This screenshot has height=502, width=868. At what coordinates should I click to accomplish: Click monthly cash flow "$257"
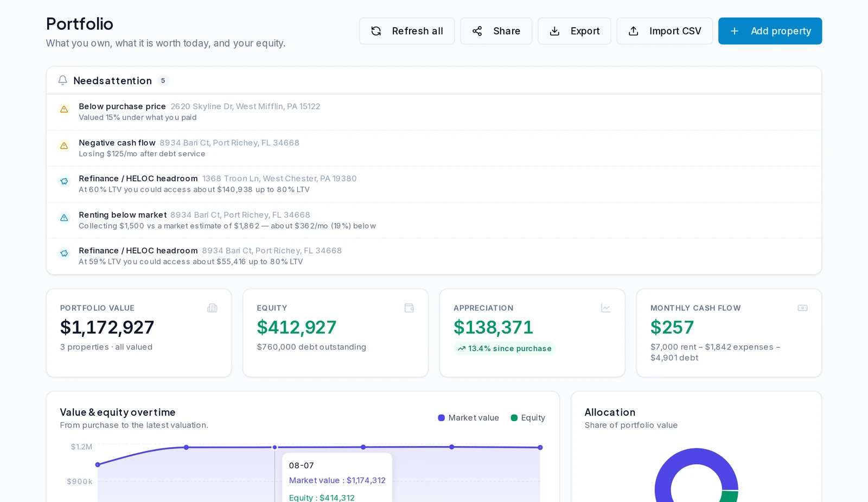pyautogui.click(x=672, y=327)
